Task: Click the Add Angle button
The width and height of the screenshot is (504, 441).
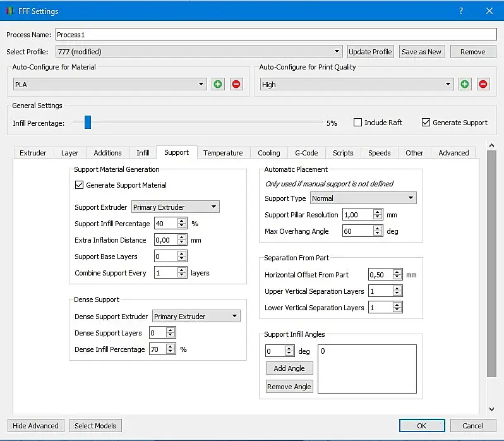Action: 289,368
